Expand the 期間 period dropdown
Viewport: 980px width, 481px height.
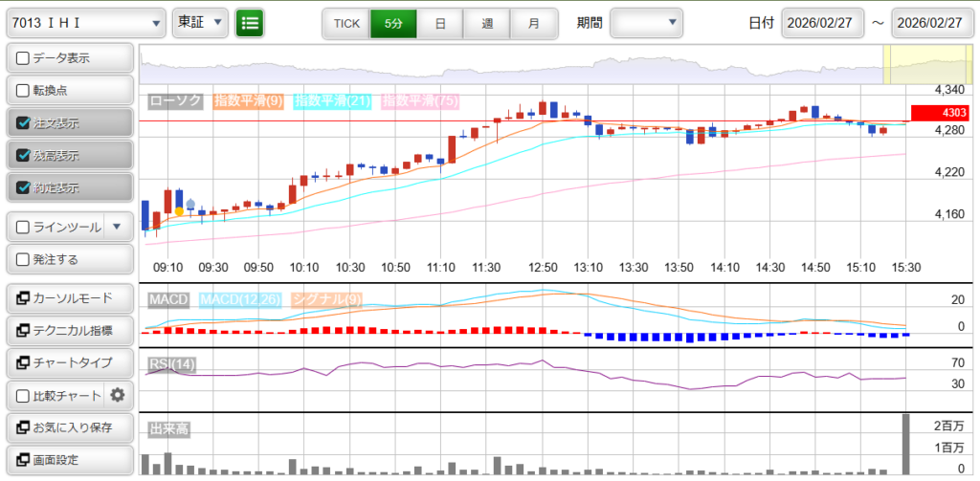[x=646, y=22]
